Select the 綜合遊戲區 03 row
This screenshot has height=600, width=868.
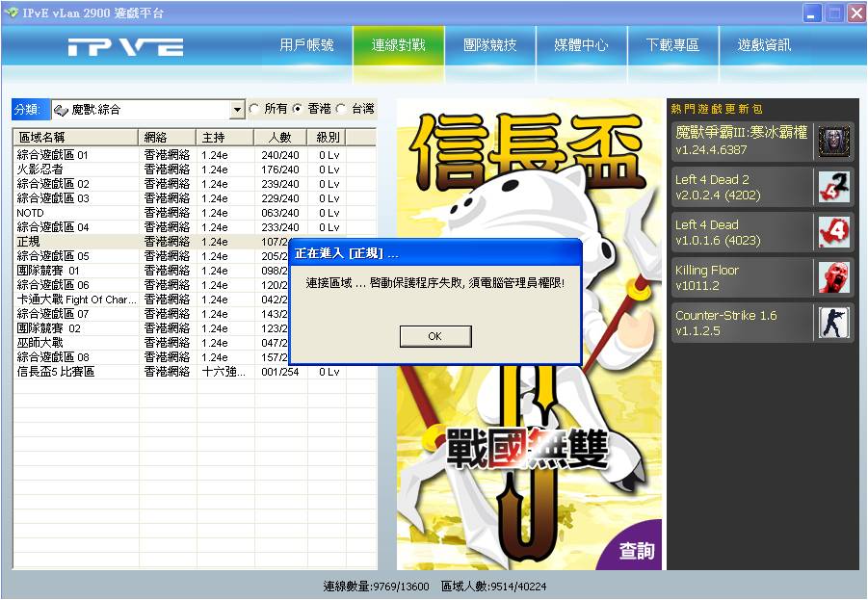(x=195, y=198)
